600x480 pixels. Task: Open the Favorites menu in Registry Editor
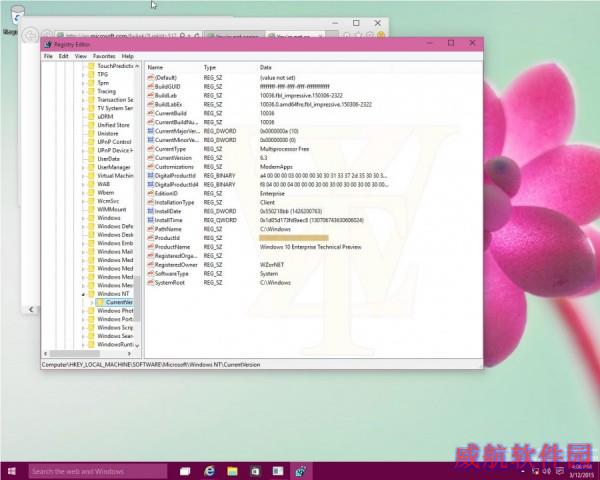click(x=104, y=56)
